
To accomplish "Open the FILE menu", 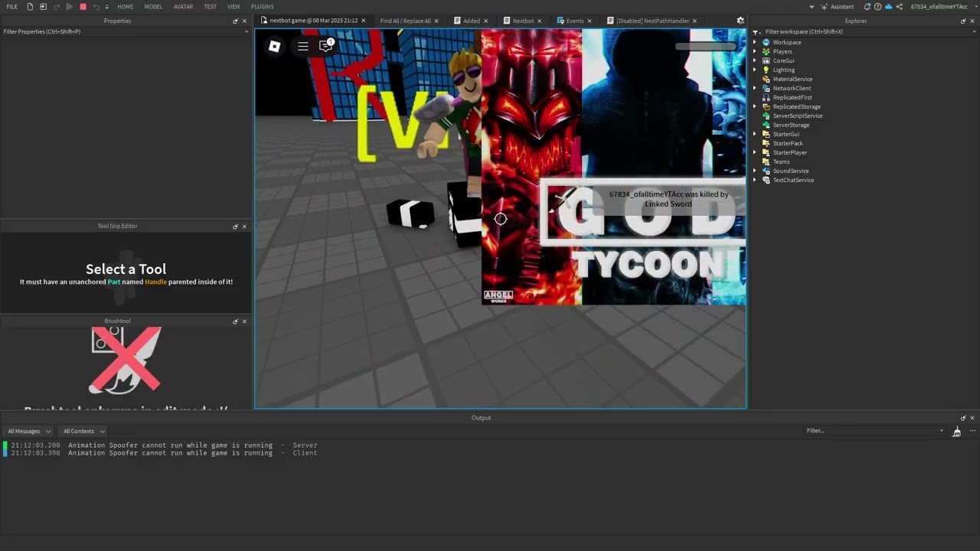I will tap(12, 7).
